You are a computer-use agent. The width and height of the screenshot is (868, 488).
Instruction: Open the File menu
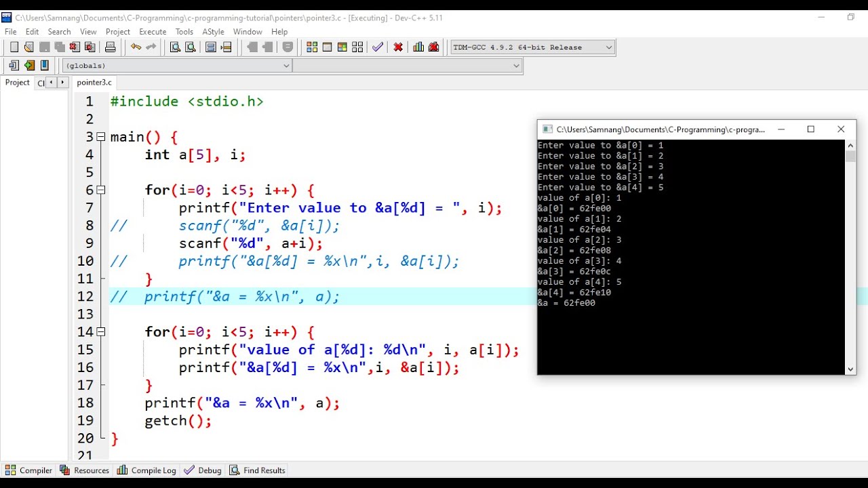tap(10, 32)
